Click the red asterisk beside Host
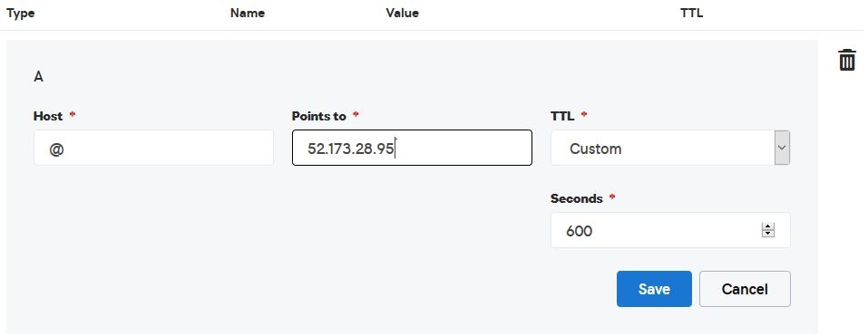This screenshot has height=336, width=868. [73, 114]
